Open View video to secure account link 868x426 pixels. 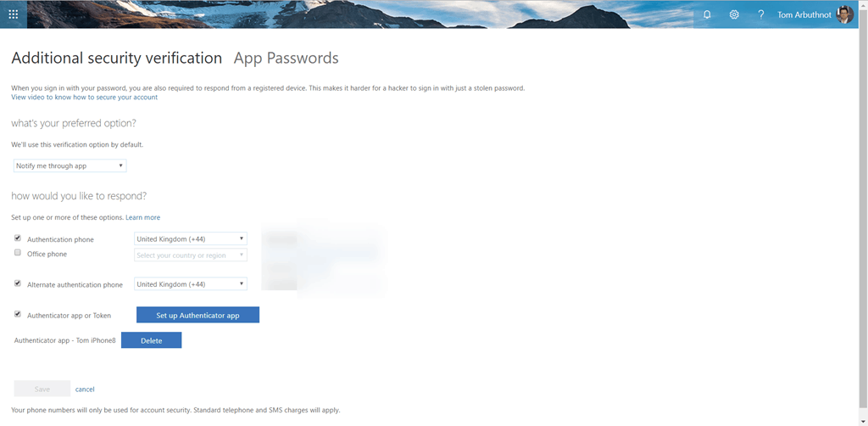tap(84, 98)
